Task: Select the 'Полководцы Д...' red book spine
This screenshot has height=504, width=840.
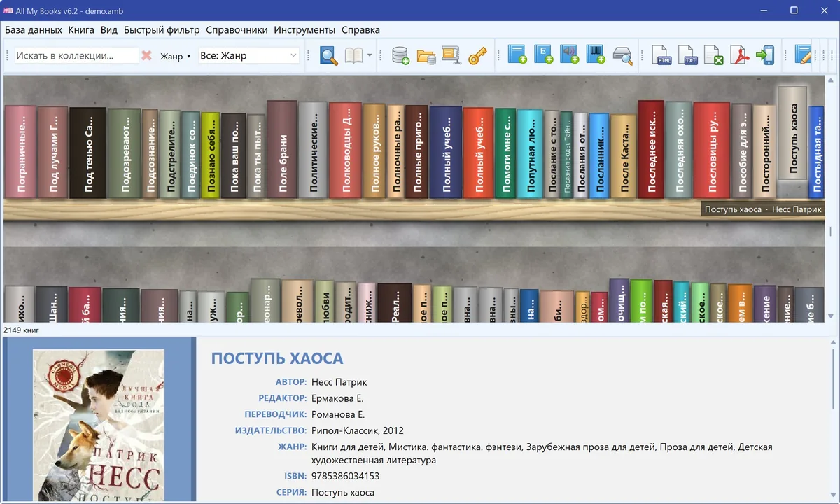Action: [346, 150]
